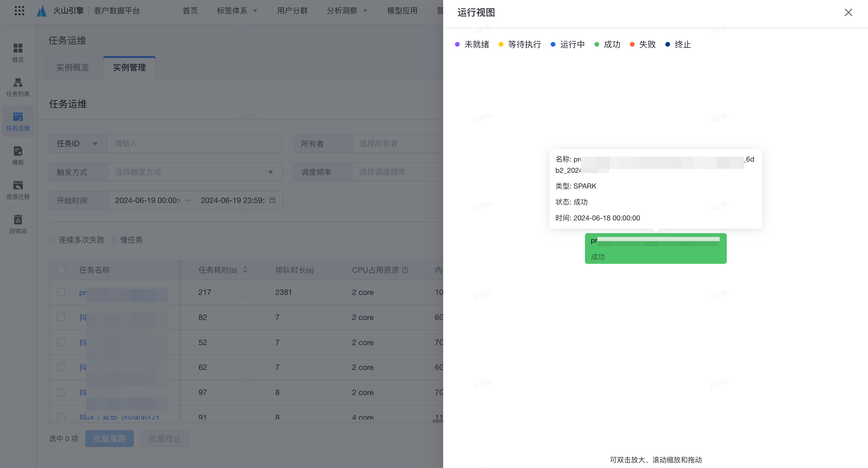
Task: Click the 批量重跑 button
Action: [x=110, y=439]
